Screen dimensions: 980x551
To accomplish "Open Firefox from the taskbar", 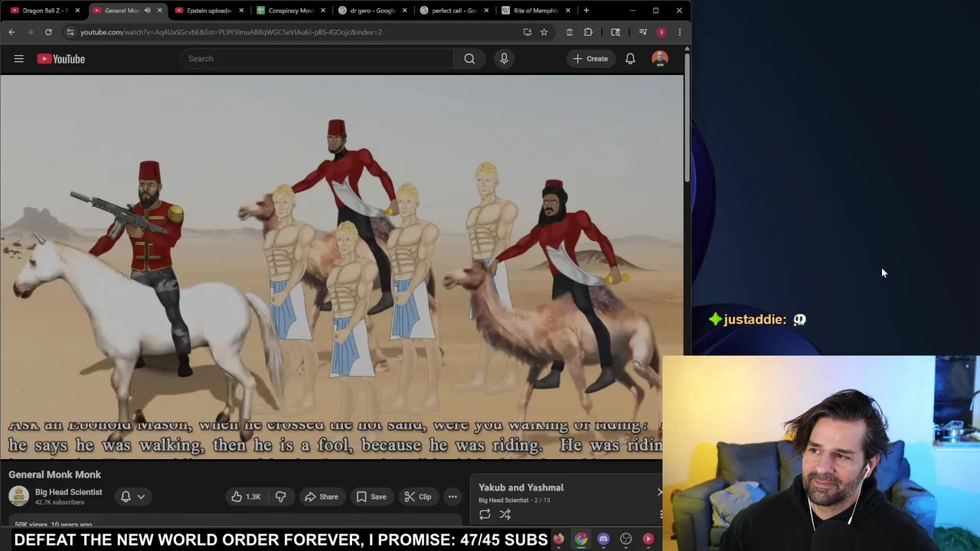I will [559, 540].
